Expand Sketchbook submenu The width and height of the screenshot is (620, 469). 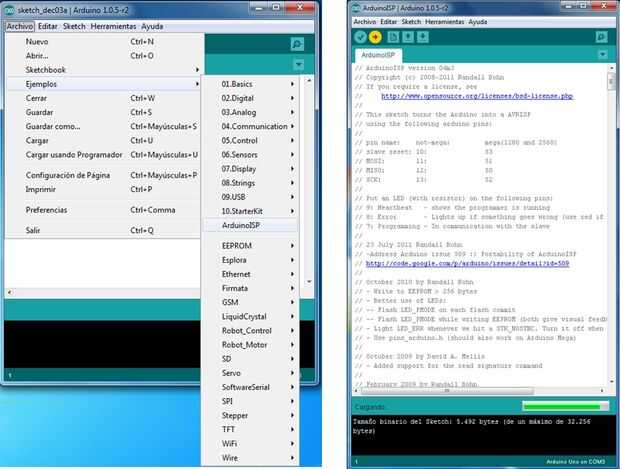(104, 70)
